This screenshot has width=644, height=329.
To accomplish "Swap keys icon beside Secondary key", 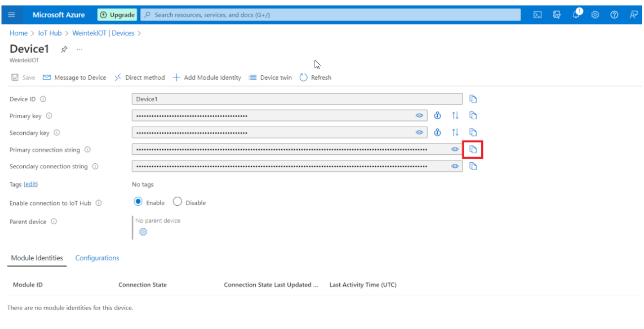I will click(x=455, y=133).
